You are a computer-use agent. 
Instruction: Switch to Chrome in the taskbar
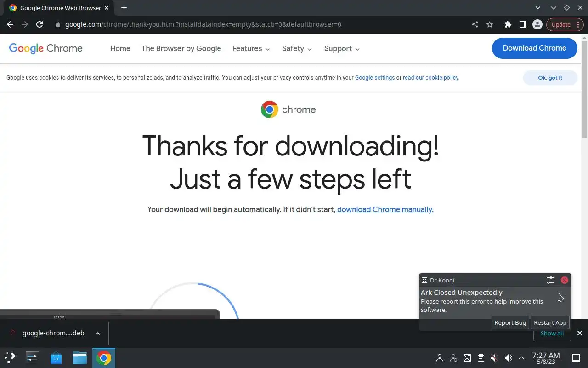tap(104, 357)
